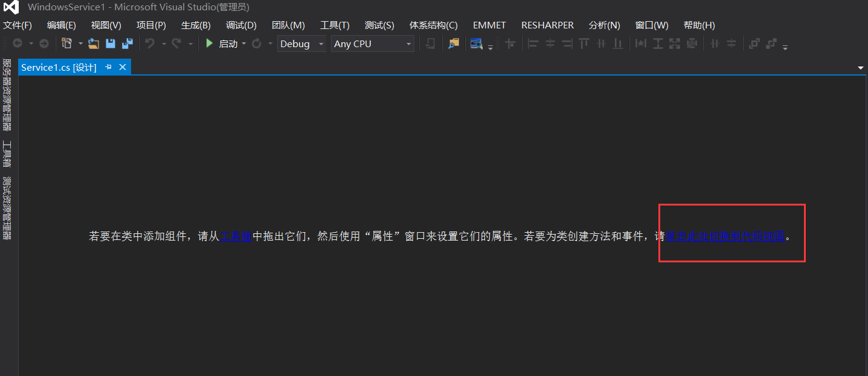
Task: Click the greyed-out device icon after Any CPU
Action: 430,44
